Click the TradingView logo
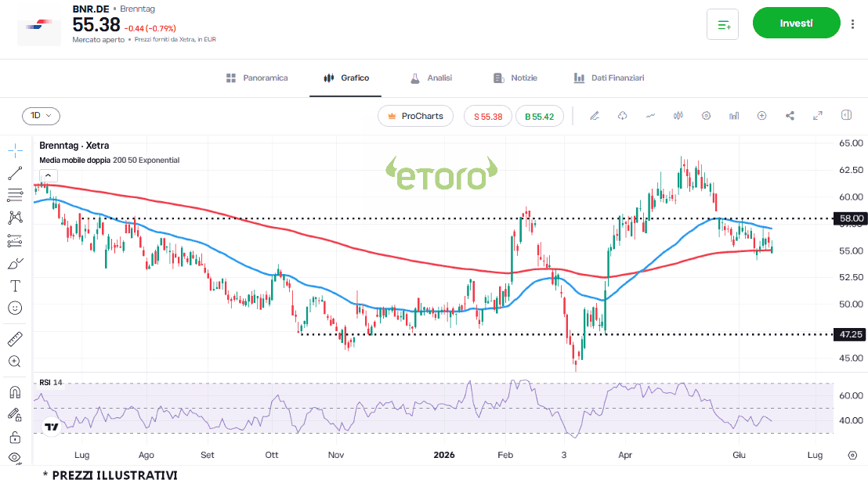Screen dimensions: 868x483 pyautogui.click(x=52, y=427)
